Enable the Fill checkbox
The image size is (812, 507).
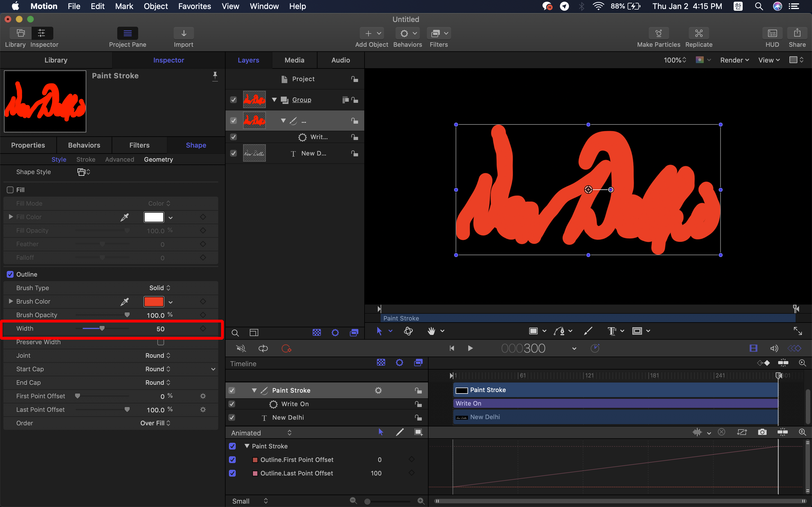click(x=10, y=190)
